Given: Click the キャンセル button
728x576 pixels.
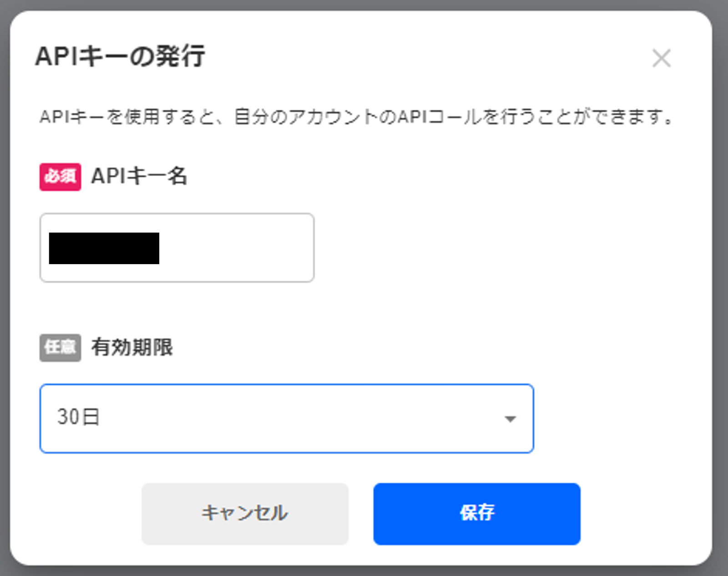Looking at the screenshot, I should point(245,514).
